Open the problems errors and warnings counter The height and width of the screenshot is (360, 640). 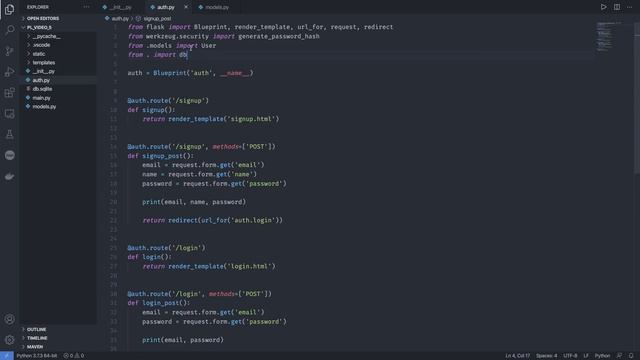73,356
